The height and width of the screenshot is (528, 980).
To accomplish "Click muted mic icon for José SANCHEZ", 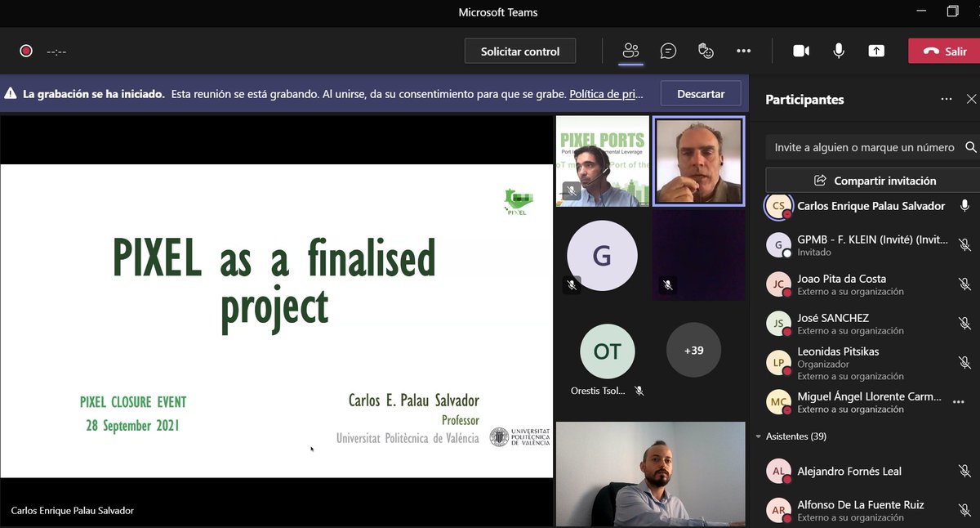I will point(964,323).
